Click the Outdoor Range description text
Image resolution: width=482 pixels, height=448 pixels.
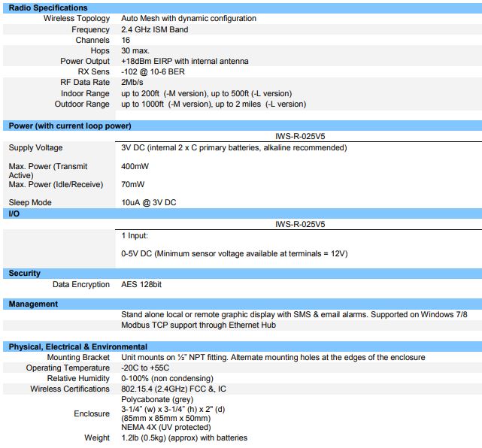click(x=214, y=104)
